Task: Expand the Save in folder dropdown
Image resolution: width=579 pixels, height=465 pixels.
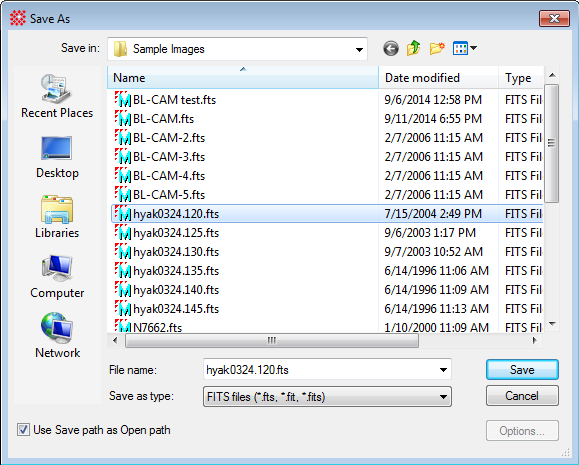Action: click(x=359, y=49)
